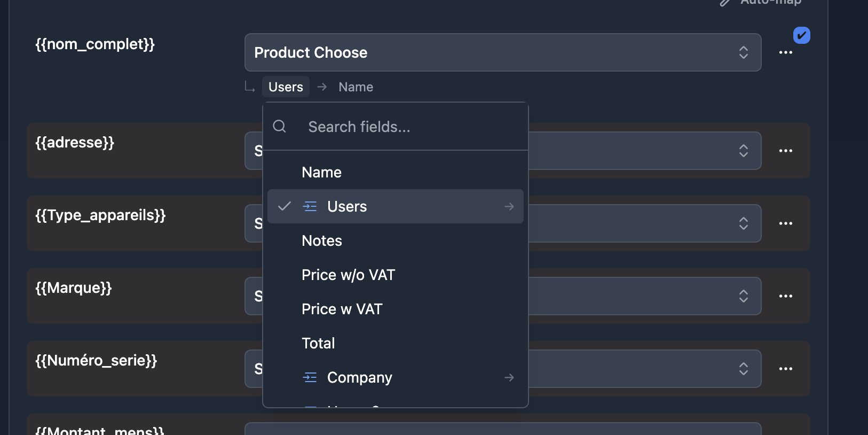Select the Name field option
Viewport: 868px width, 435px height.
tap(321, 172)
